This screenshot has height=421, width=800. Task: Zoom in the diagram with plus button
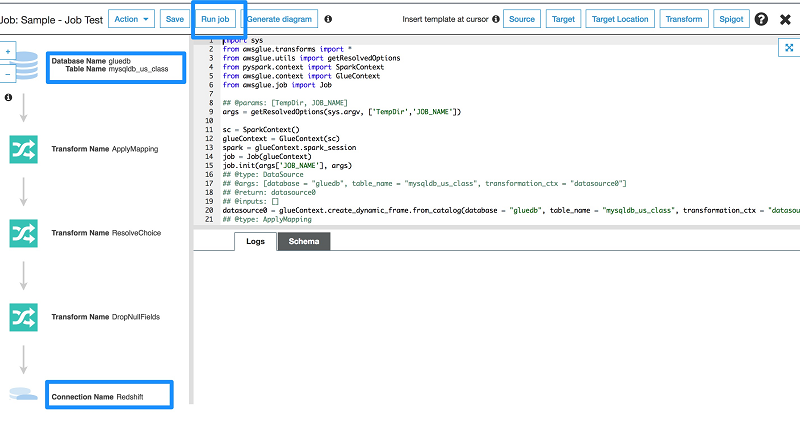click(x=8, y=50)
